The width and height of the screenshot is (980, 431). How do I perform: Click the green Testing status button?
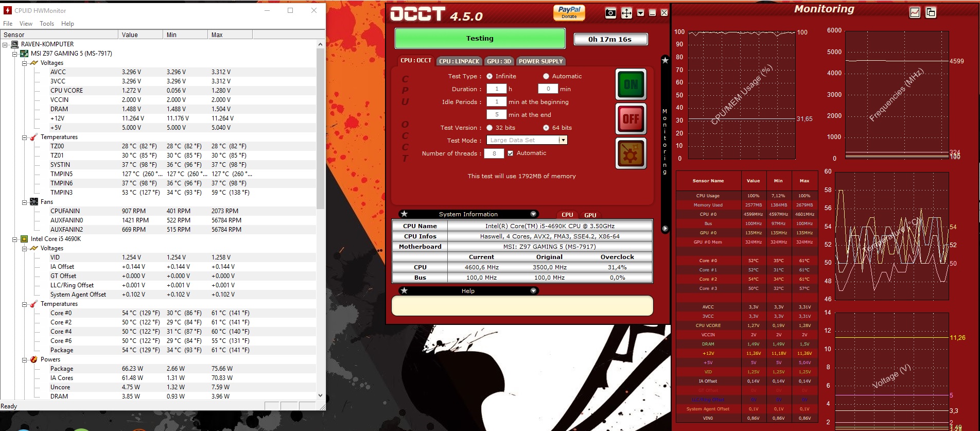click(x=480, y=39)
